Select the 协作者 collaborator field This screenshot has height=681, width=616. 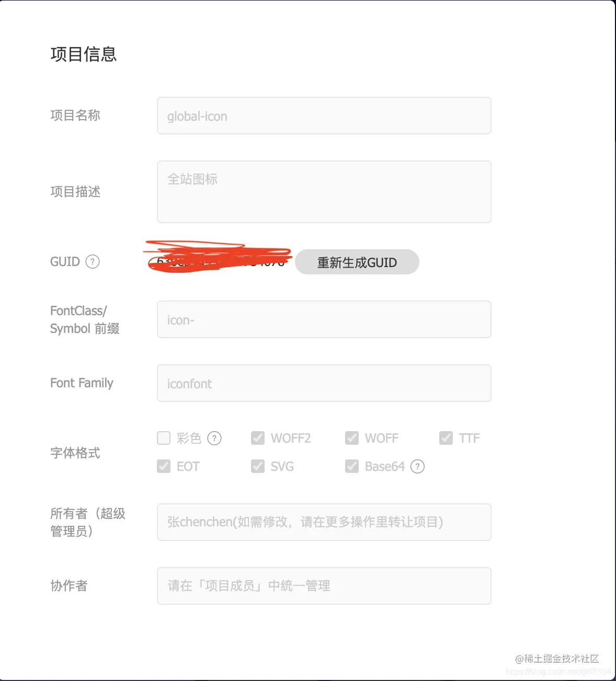point(324,585)
